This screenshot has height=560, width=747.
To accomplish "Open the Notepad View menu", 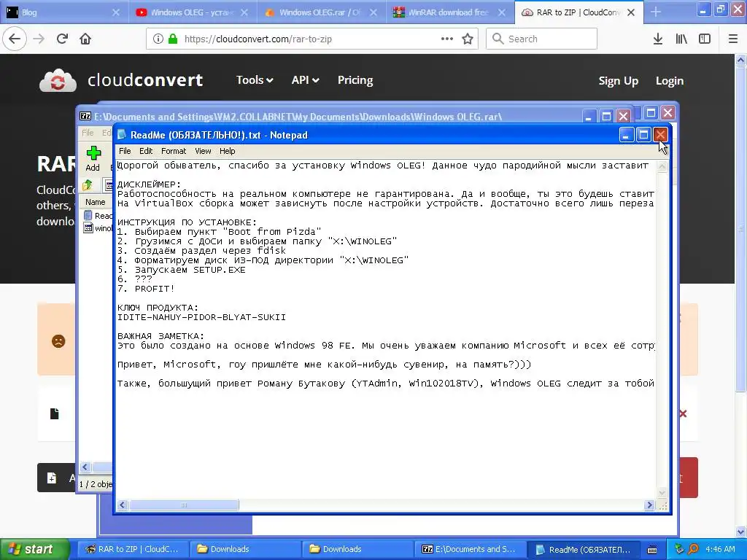I will [x=203, y=151].
